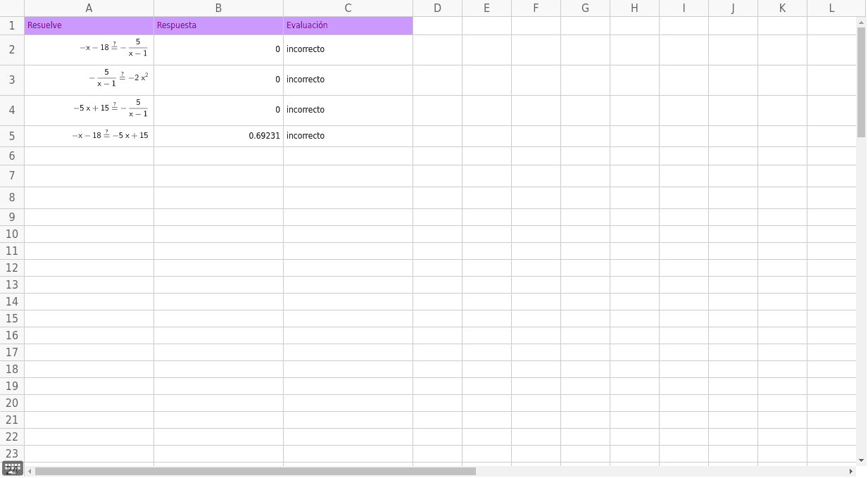
Task: Click answer cell B3 showing 0
Action: (x=218, y=80)
